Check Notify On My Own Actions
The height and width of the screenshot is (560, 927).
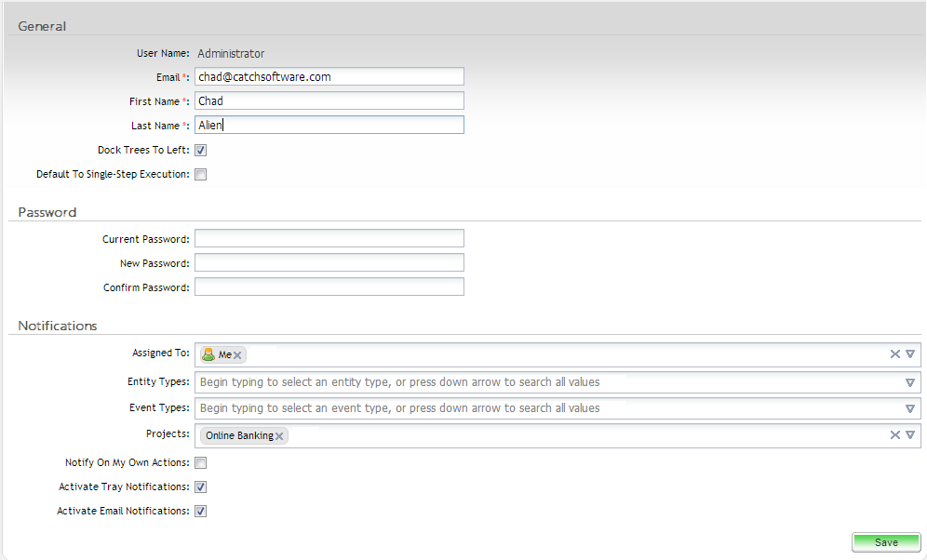(x=200, y=462)
